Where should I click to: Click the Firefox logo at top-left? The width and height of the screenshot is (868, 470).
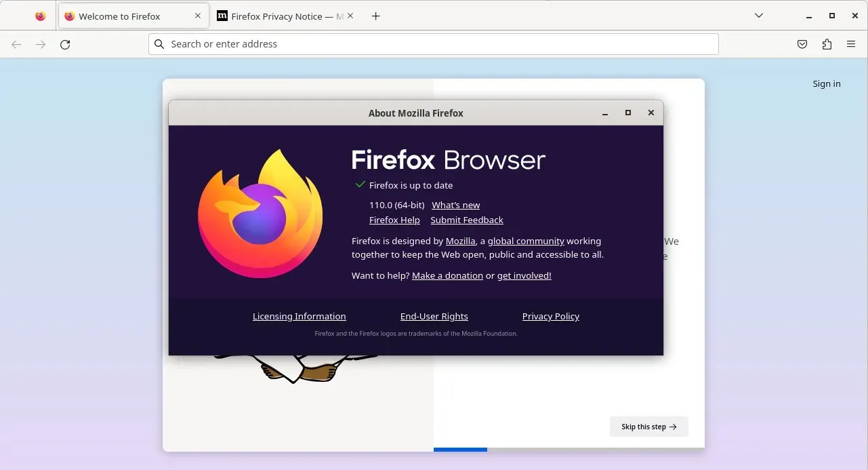tap(40, 16)
